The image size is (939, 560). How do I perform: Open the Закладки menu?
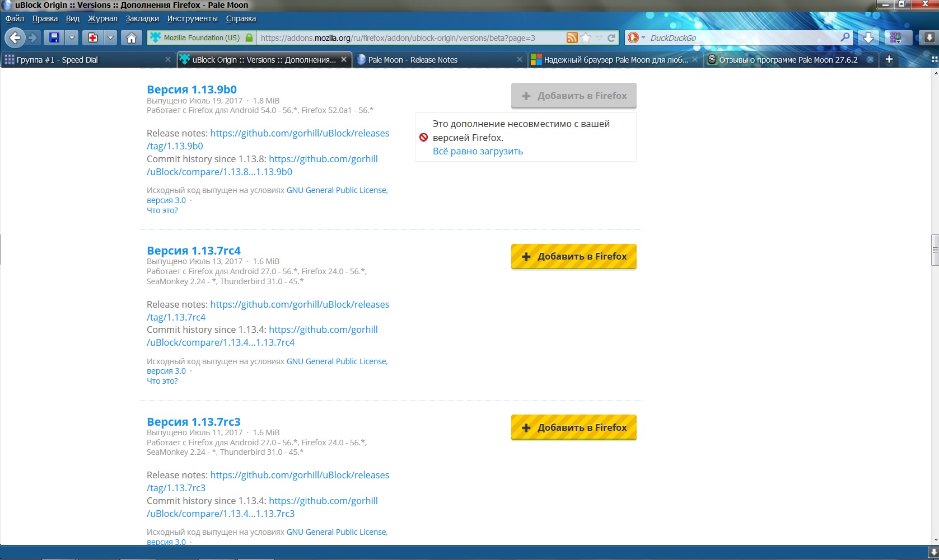142,18
